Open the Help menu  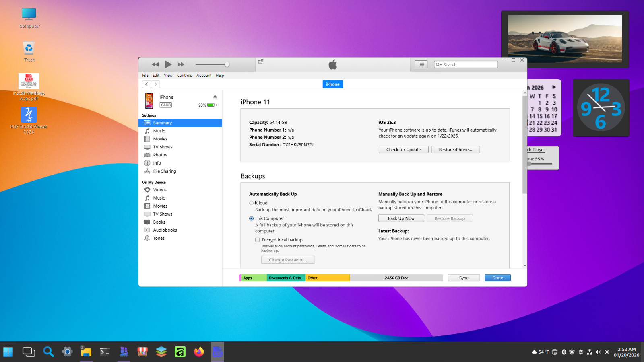coord(220,75)
